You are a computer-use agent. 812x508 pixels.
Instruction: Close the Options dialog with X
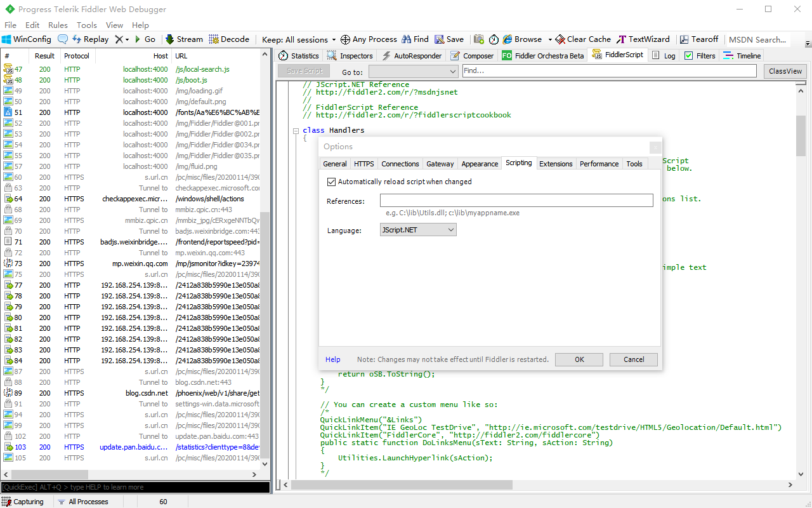pos(655,147)
